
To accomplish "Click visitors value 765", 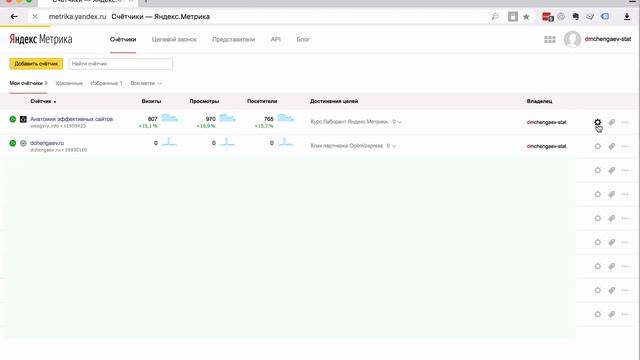I will 269,119.
